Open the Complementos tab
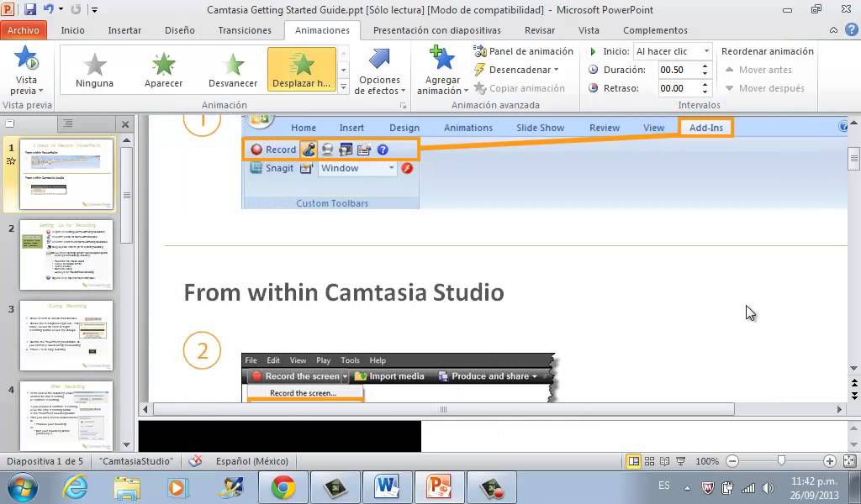 (x=655, y=30)
